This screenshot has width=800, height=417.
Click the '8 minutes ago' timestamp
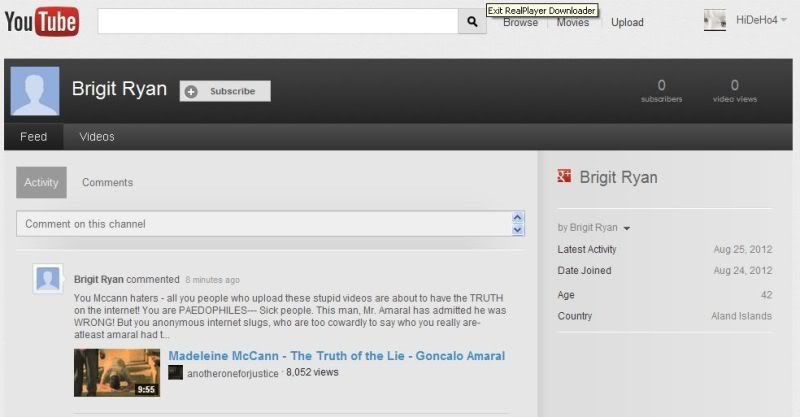[212, 280]
